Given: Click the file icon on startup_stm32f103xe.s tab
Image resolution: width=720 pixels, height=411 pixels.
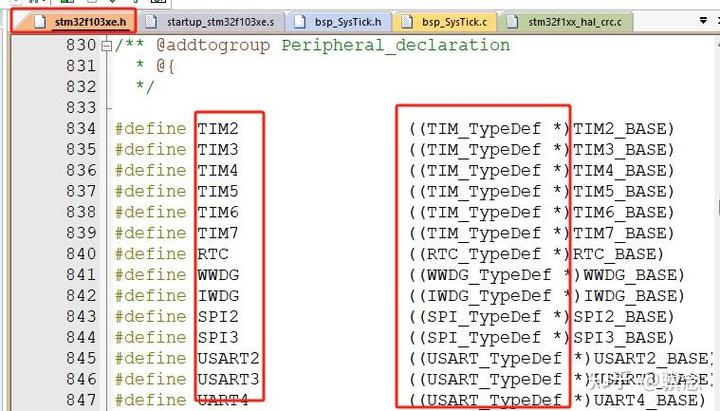Looking at the screenshot, I should tap(151, 22).
